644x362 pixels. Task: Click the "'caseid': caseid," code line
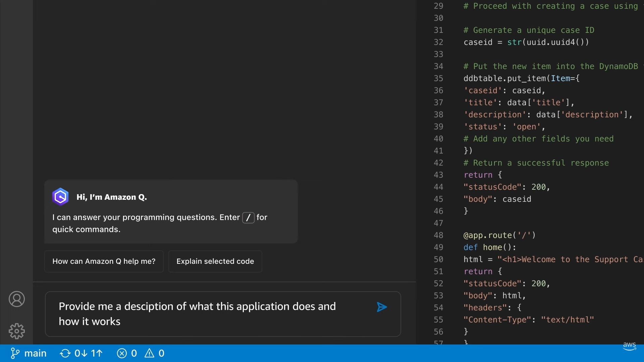(504, 90)
